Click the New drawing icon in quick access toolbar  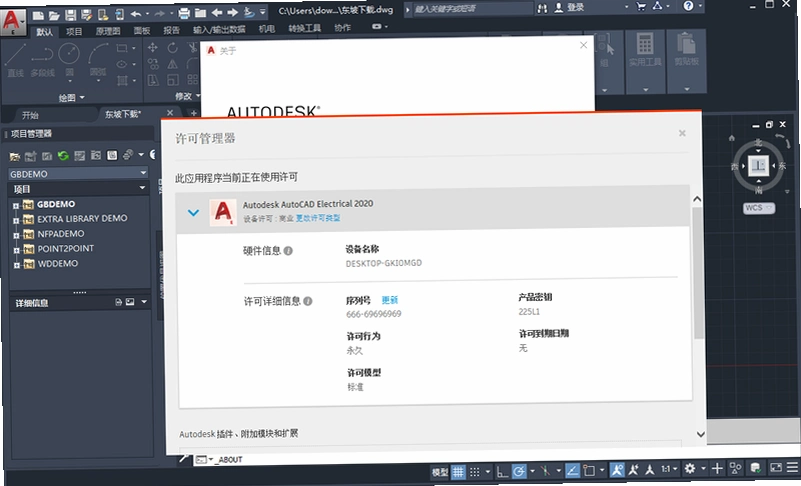click(38, 15)
